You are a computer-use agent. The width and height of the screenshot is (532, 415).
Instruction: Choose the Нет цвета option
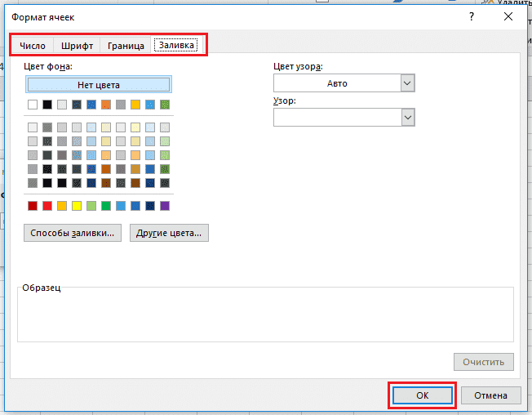[x=98, y=84]
